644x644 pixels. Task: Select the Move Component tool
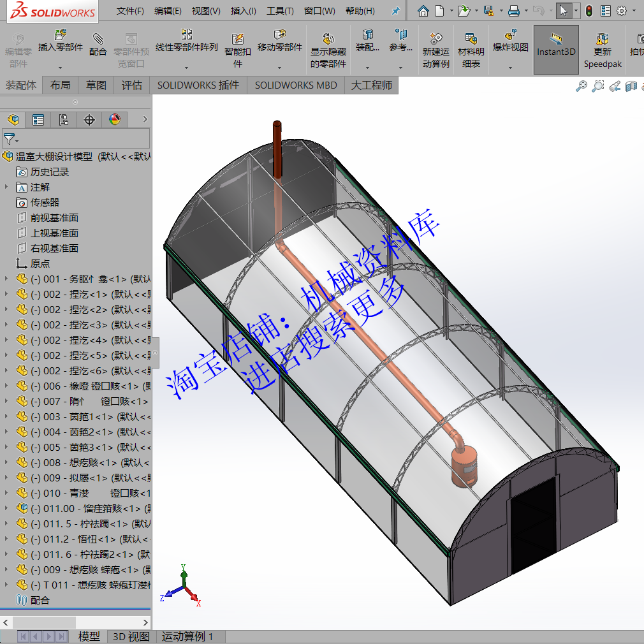click(x=280, y=34)
